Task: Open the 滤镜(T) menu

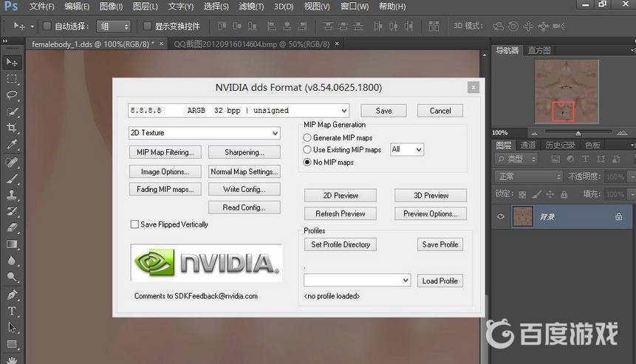Action: tap(251, 7)
